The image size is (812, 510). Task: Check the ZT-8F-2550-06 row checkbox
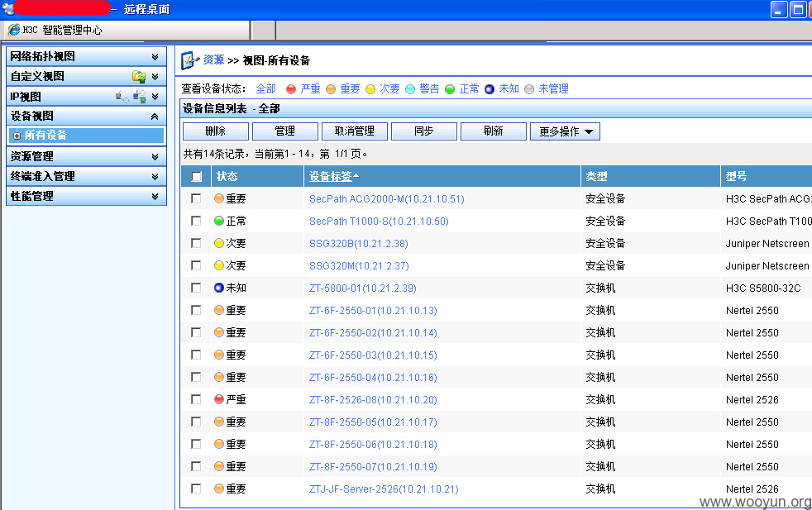[196, 444]
